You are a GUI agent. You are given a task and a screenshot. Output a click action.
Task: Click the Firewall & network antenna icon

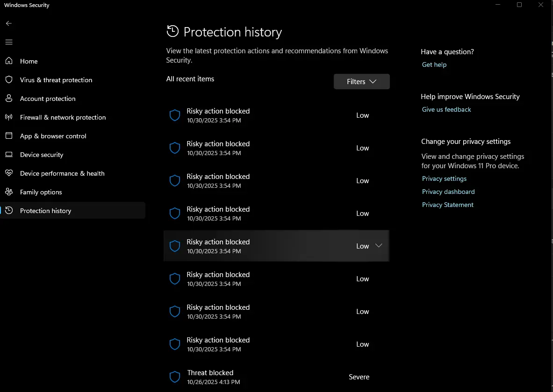coord(9,117)
